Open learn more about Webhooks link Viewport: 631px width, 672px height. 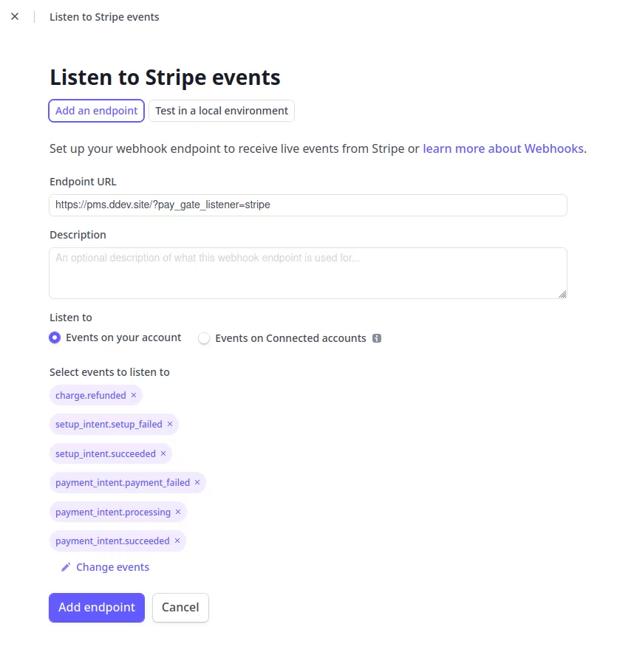[503, 148]
